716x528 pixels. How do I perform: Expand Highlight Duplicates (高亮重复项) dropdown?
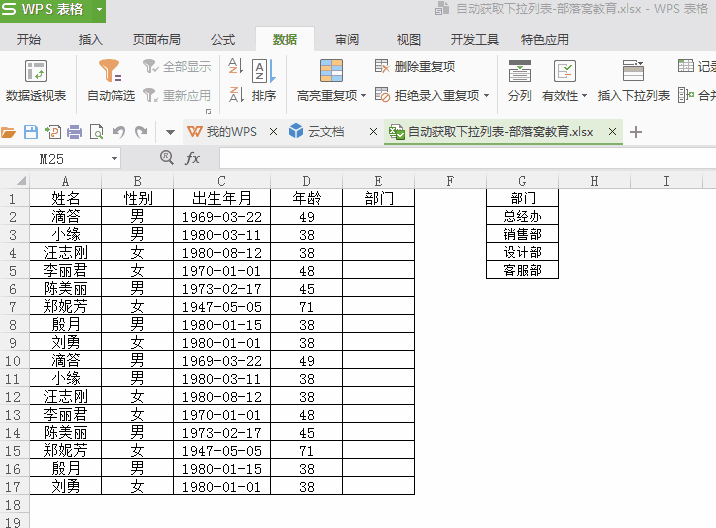[363, 96]
